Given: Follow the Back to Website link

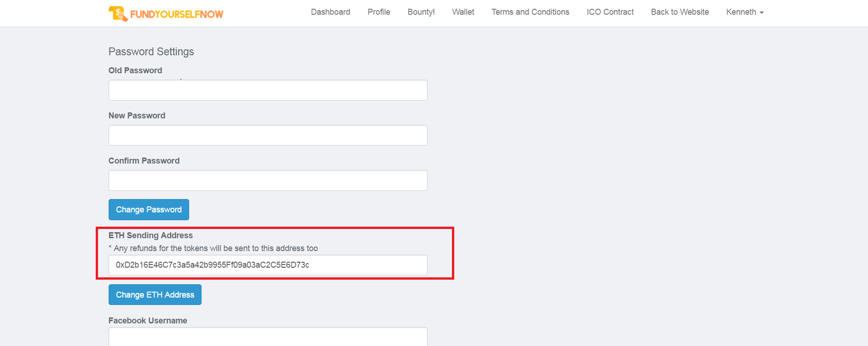Looking at the screenshot, I should coord(680,12).
